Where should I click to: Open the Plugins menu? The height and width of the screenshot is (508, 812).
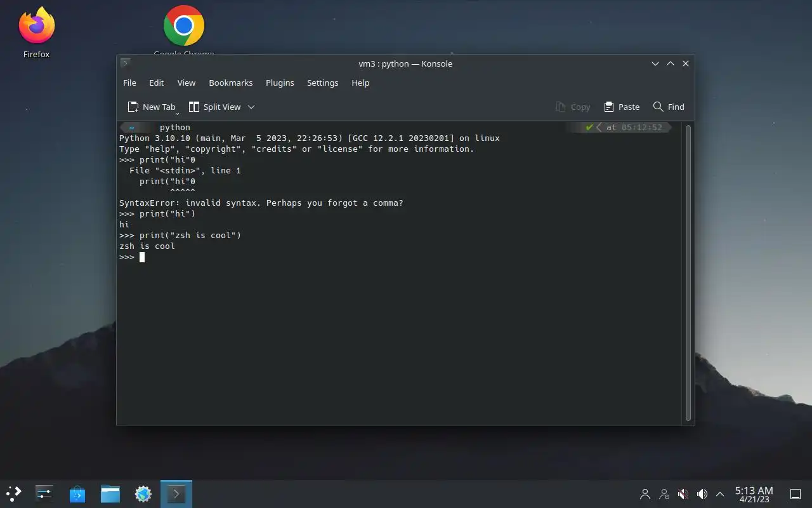[x=280, y=83]
